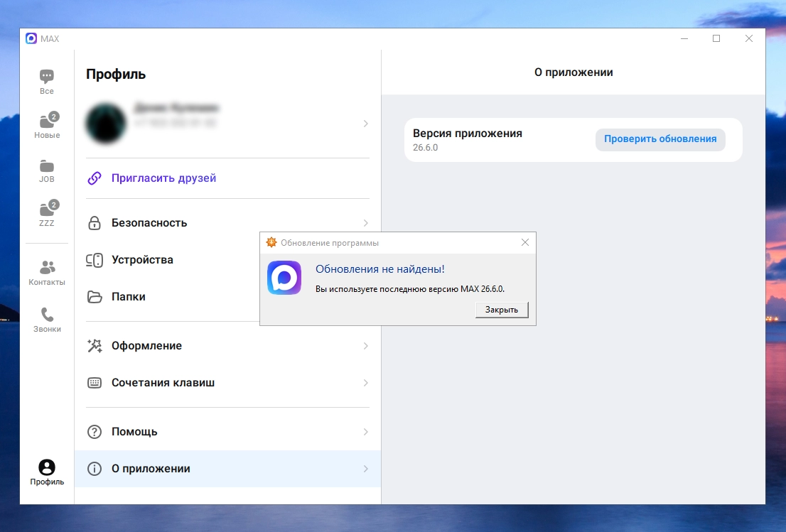Click the blurred profile avatar
Viewport: 786px width, 532px height.
pos(106,123)
